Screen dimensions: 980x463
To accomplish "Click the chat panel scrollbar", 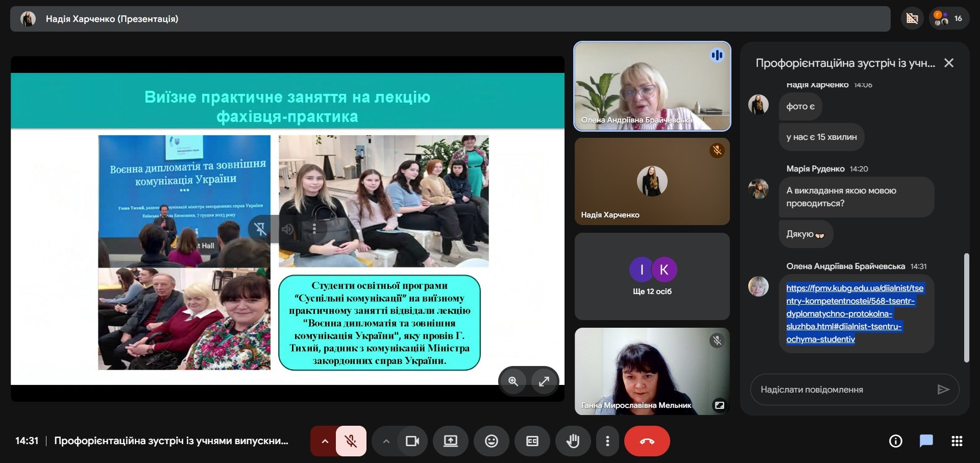I will click(x=966, y=306).
